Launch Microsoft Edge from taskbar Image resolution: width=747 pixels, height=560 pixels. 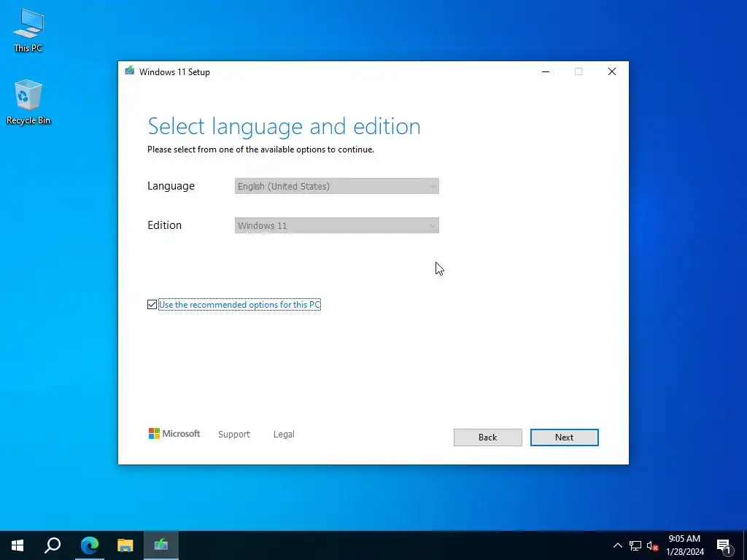click(89, 545)
